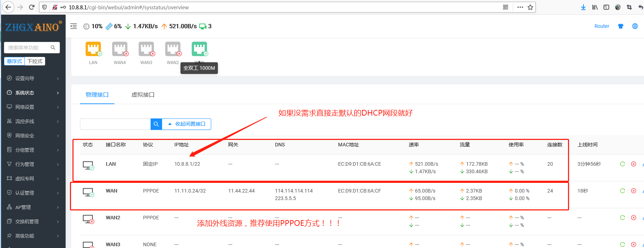
Task: Switch sidebar menu to 下拉式 mode
Action: point(35,61)
